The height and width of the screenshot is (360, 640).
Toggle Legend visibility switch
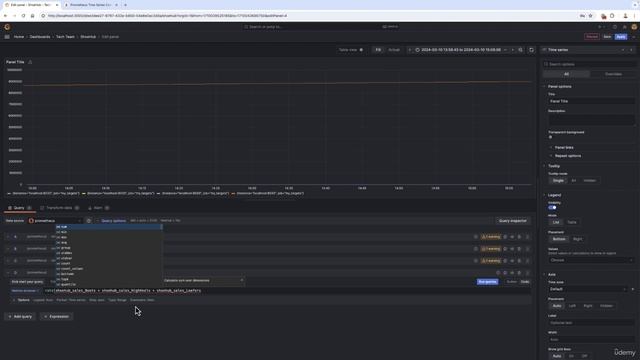tap(552, 207)
